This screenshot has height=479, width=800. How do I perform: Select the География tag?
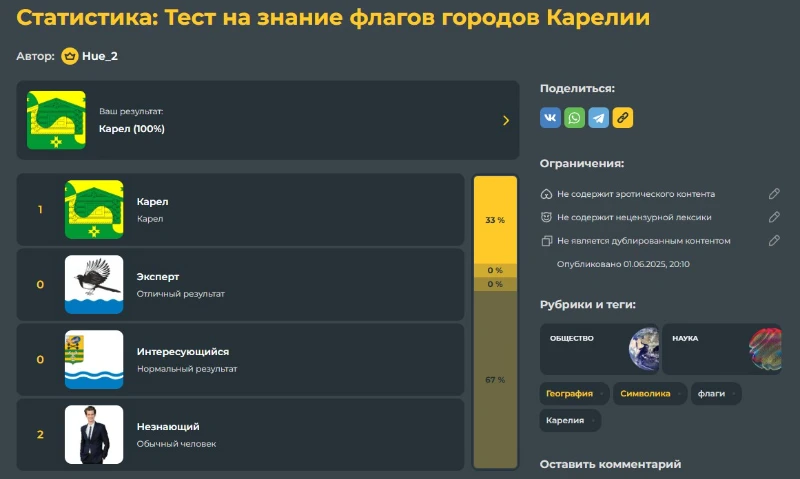(574, 394)
